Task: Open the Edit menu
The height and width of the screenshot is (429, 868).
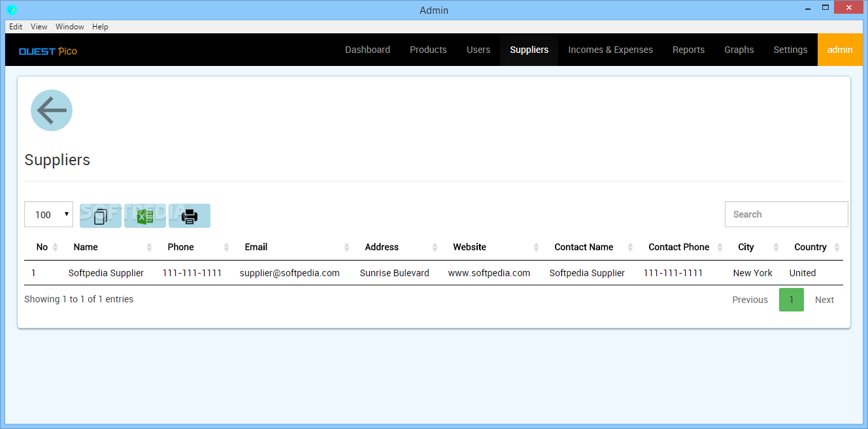Action: click(x=16, y=27)
